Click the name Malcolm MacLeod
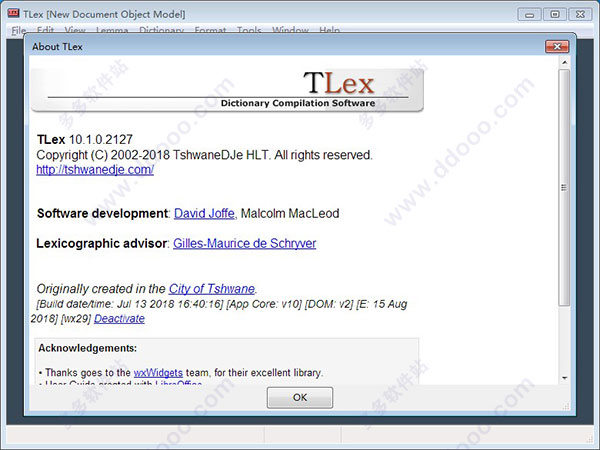The image size is (600, 450). (290, 213)
